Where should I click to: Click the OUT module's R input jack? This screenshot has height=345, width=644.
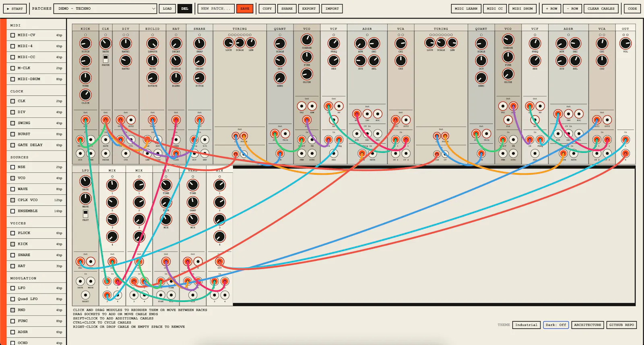tap(625, 153)
